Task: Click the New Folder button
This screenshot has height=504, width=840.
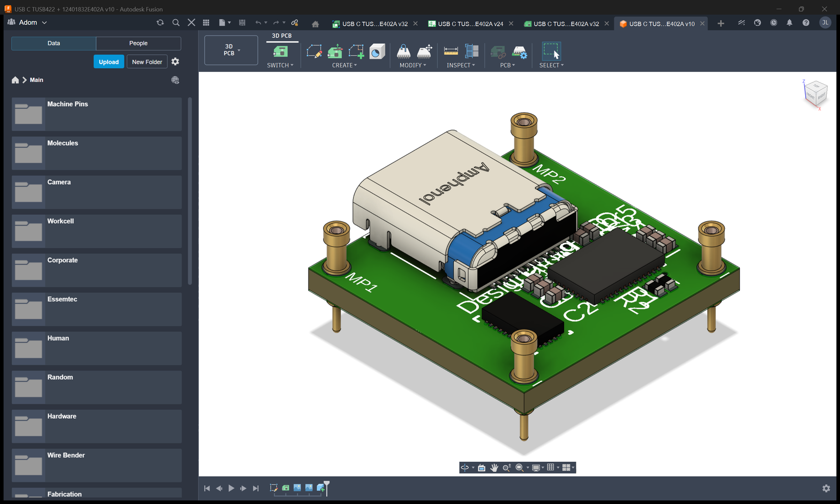Action: 147,62
